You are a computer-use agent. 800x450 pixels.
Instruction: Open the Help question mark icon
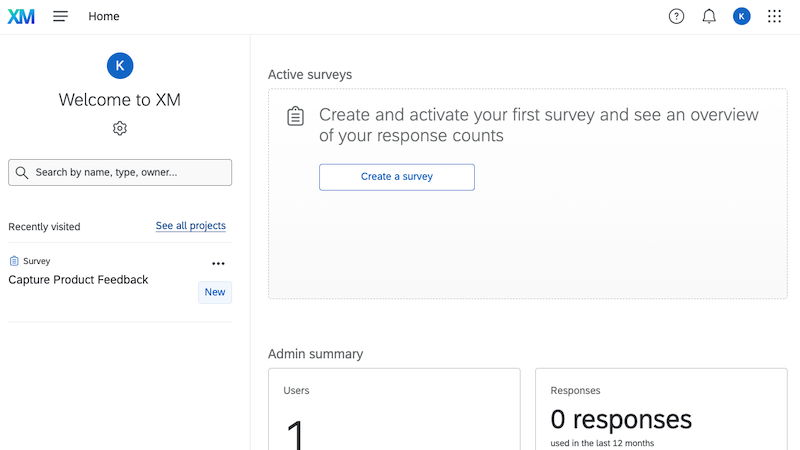[676, 16]
